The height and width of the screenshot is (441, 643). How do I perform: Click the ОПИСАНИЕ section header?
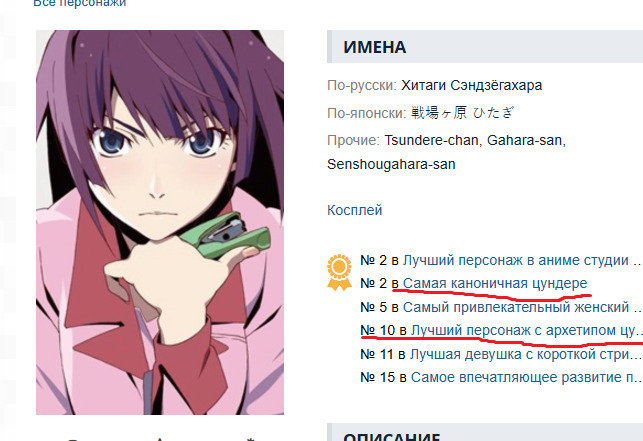click(485, 433)
